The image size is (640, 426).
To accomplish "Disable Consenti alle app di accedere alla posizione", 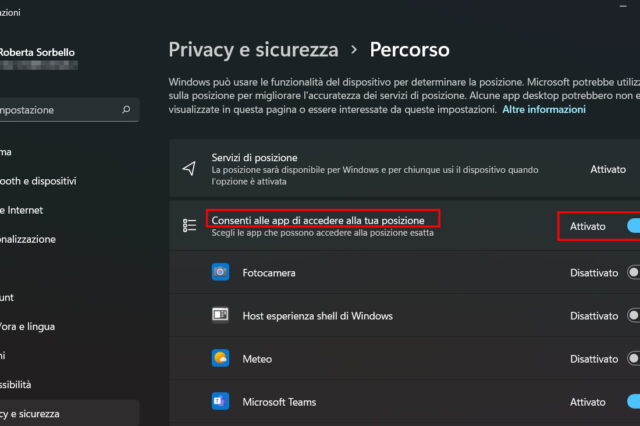I will point(632,227).
